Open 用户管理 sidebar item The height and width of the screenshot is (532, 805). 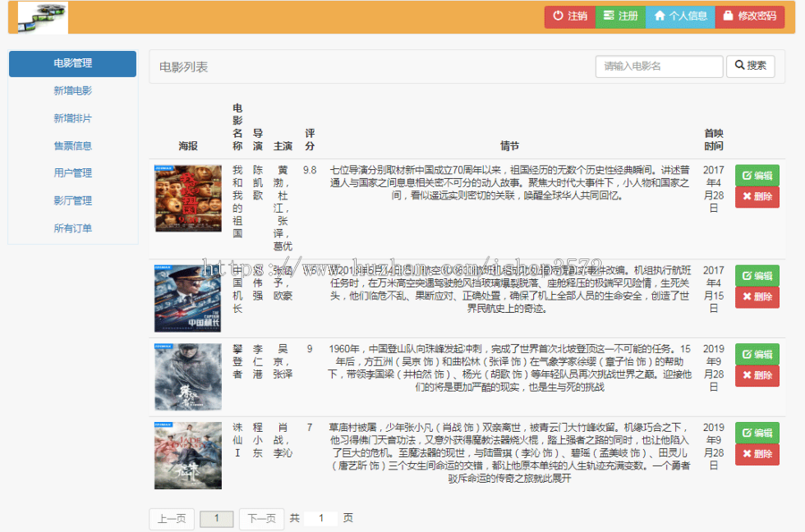click(72, 173)
